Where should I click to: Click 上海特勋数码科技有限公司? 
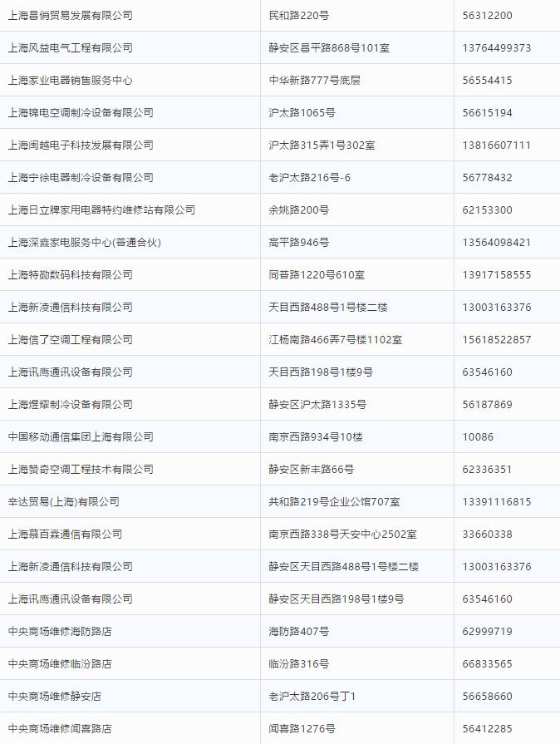[70, 274]
